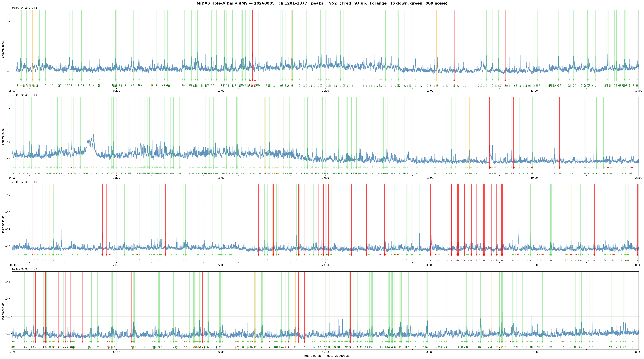This screenshot has width=644, height=359.
Task: Select the '14:00–20:00 UTC+8' subplot title
Action: (x=24, y=95)
